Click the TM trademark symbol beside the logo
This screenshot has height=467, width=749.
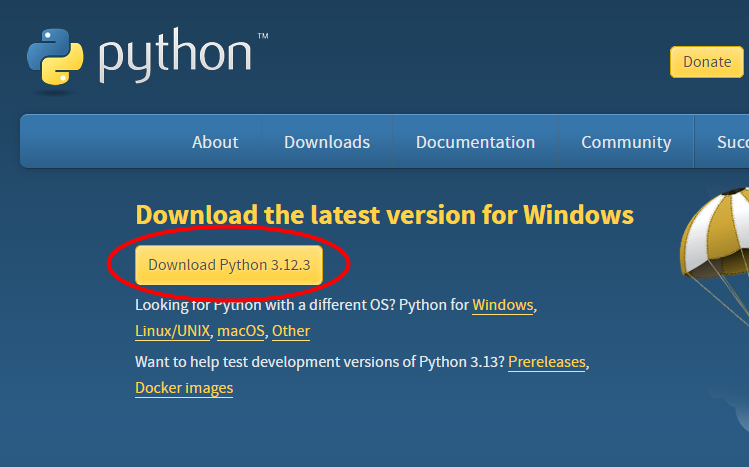pyautogui.click(x=262, y=37)
